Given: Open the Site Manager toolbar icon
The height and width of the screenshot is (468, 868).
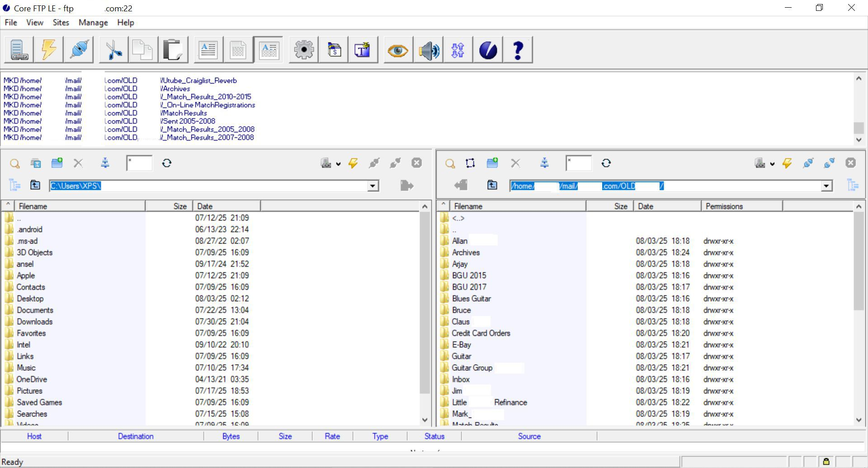Looking at the screenshot, I should [19, 50].
